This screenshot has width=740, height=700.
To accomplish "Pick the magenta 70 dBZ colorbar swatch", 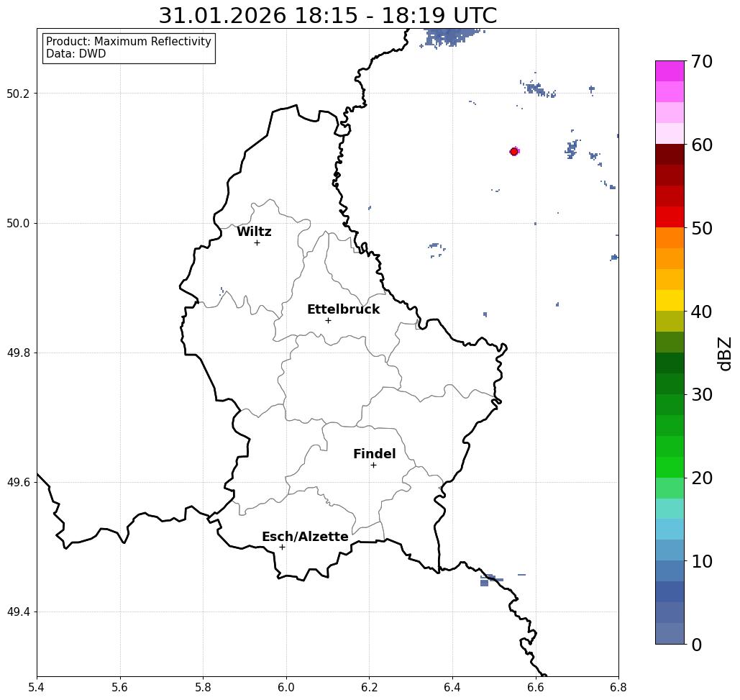I will click(670, 71).
